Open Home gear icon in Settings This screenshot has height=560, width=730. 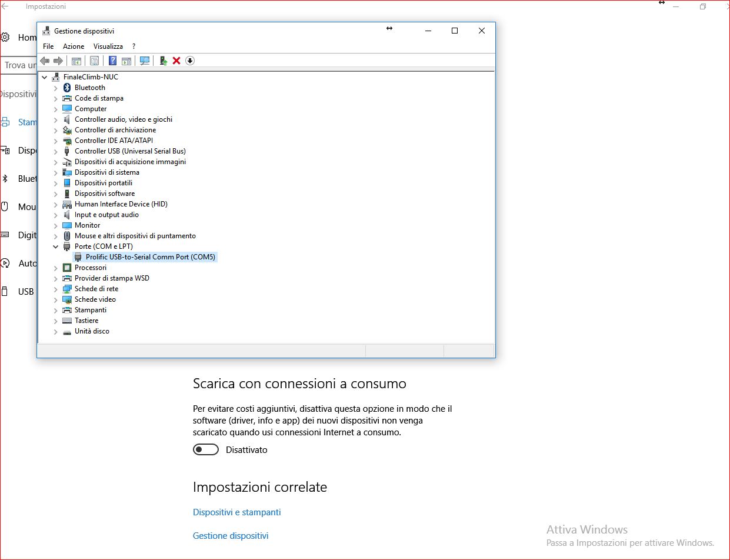pos(5,37)
